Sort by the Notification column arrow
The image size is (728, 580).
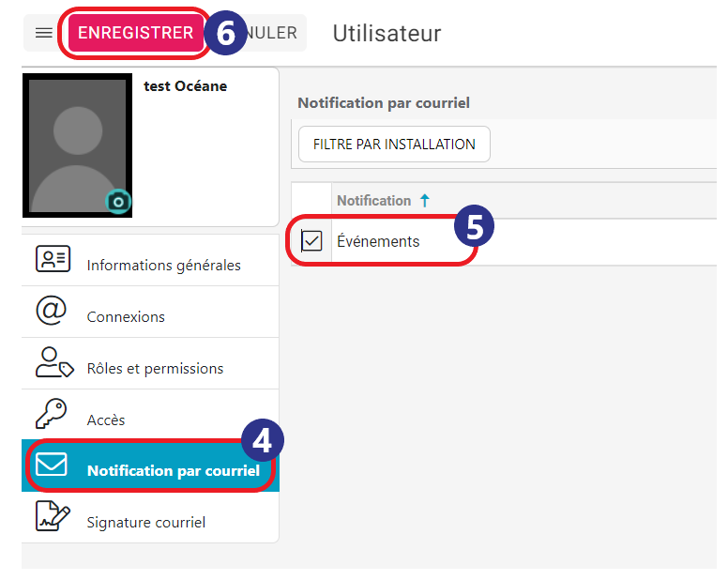coord(424,201)
